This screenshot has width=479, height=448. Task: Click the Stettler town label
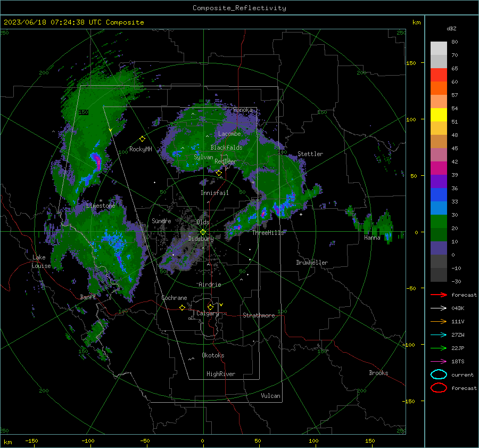coord(310,154)
